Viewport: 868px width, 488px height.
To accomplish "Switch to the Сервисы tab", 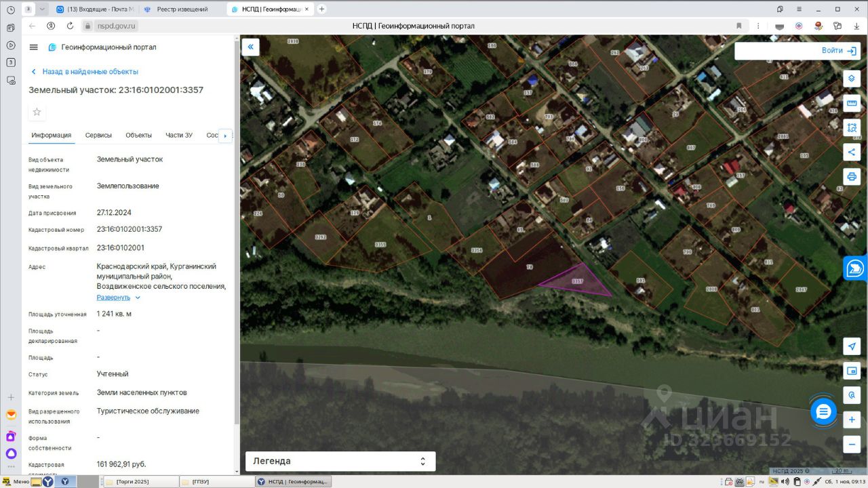I will [x=98, y=135].
